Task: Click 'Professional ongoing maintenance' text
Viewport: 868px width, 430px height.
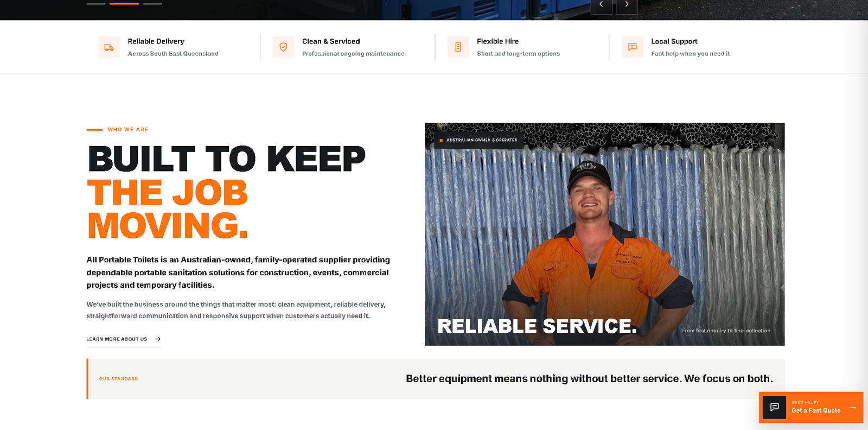Action: tap(353, 54)
